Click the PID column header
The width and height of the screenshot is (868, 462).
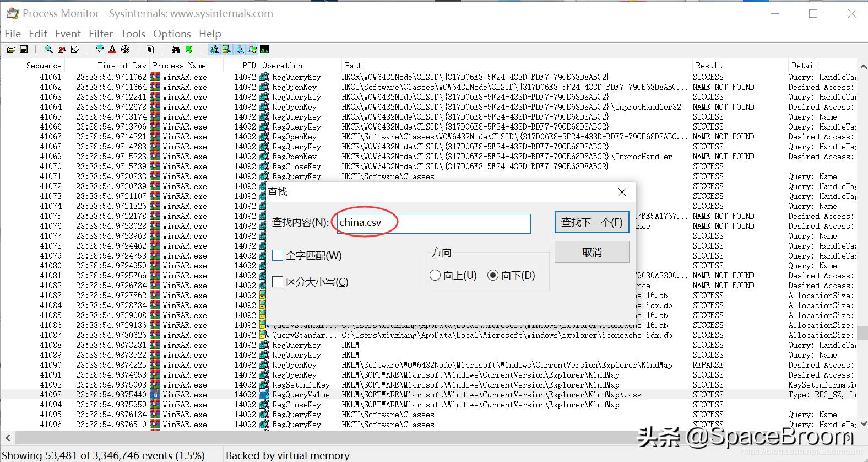(249, 66)
